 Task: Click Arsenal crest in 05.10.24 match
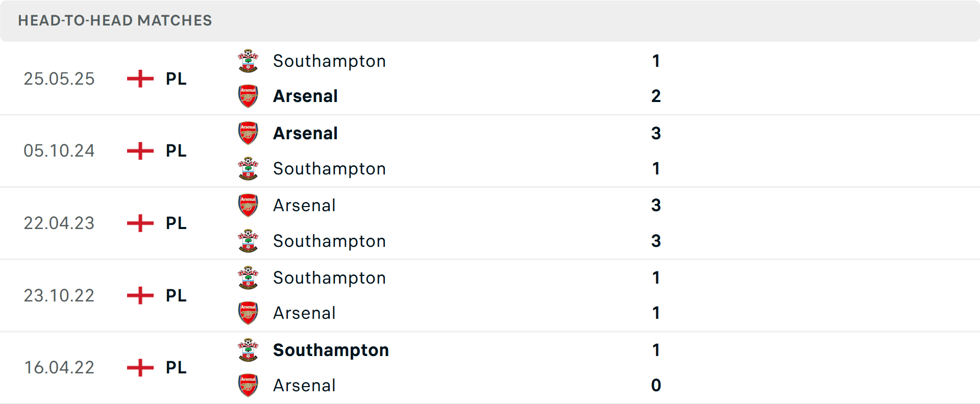coord(248,133)
